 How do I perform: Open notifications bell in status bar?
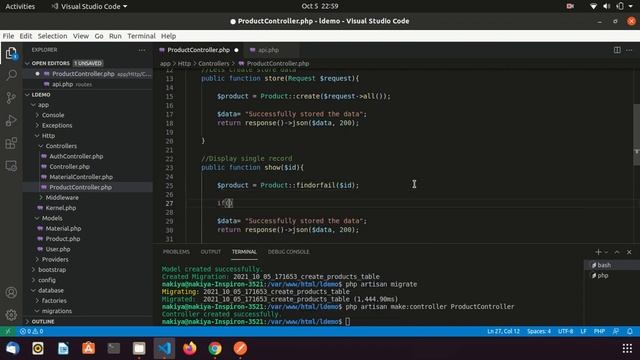[x=630, y=331]
